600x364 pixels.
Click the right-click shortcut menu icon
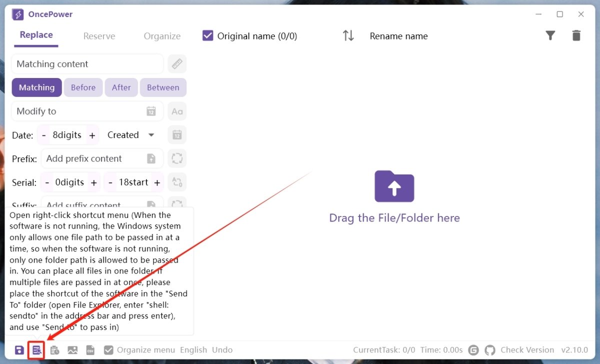tap(36, 350)
